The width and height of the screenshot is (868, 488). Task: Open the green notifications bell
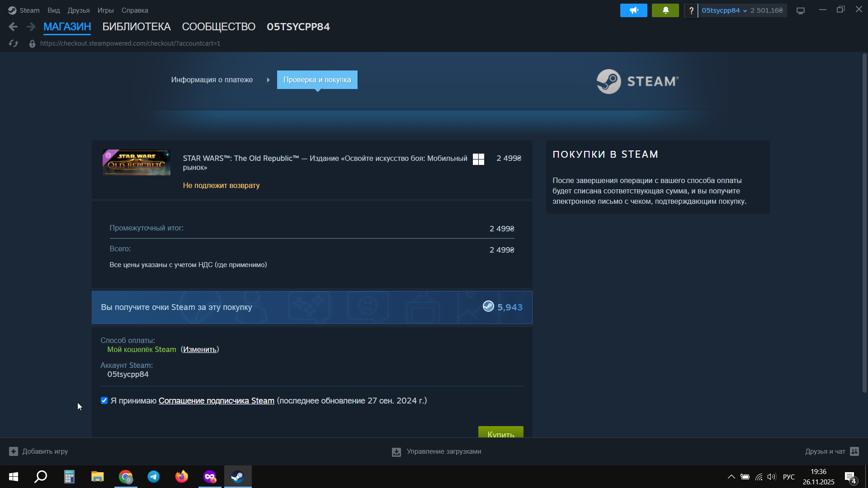point(665,10)
